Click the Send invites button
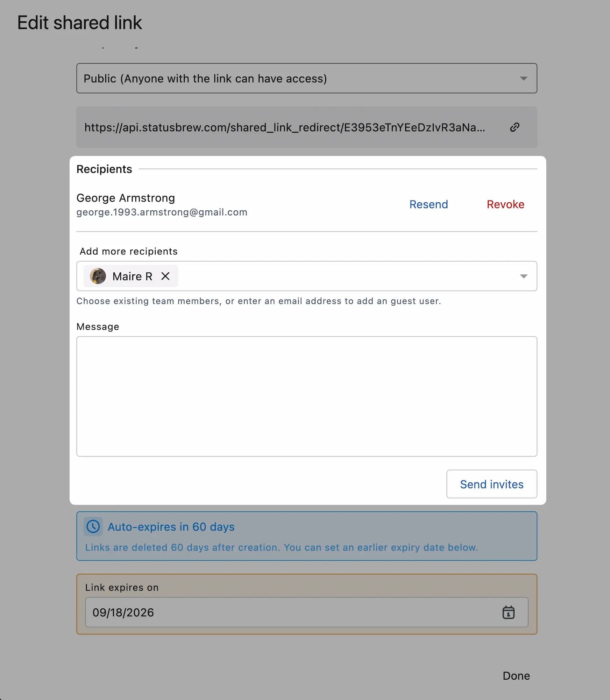The height and width of the screenshot is (700, 610). coord(491,484)
